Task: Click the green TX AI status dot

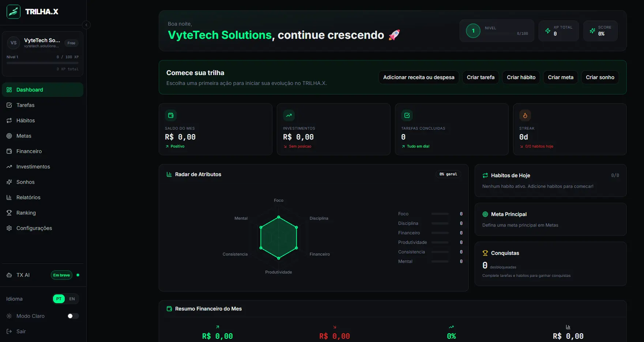Action: tap(78, 275)
